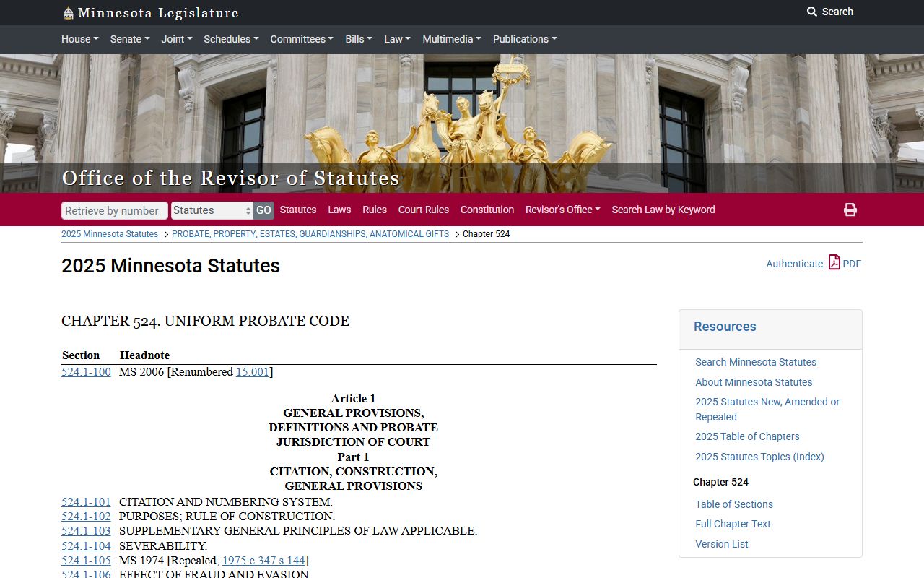Image resolution: width=924 pixels, height=578 pixels.
Task: Click the PURPOSES; RULE OF CONSTRUCTION headnote
Action: pyautogui.click(x=227, y=517)
